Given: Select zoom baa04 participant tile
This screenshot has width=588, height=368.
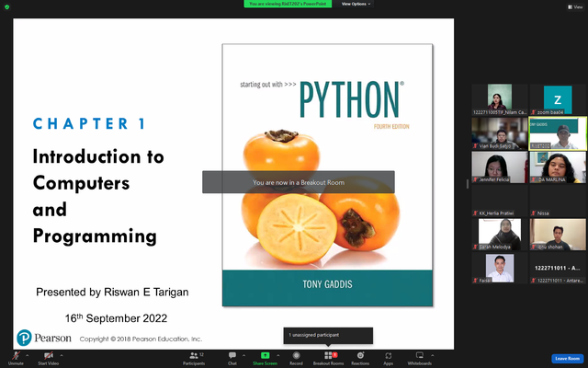Looking at the screenshot, I should coord(558,99).
